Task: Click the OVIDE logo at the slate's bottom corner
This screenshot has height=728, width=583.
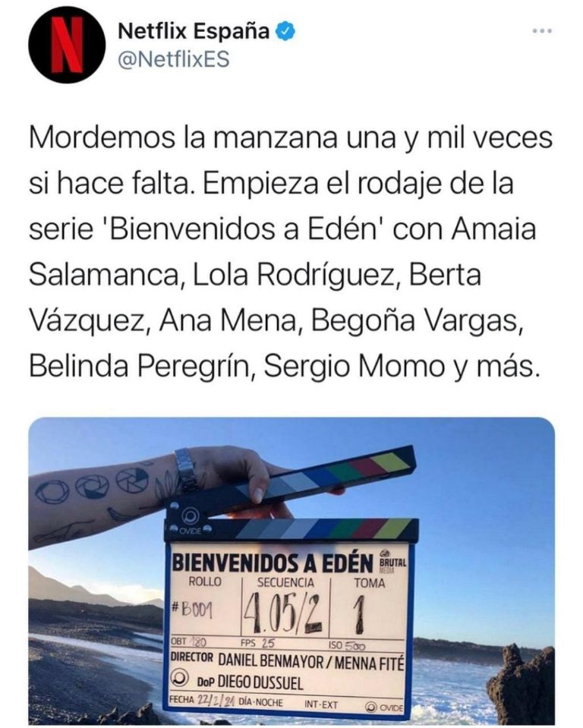Action: 384,707
